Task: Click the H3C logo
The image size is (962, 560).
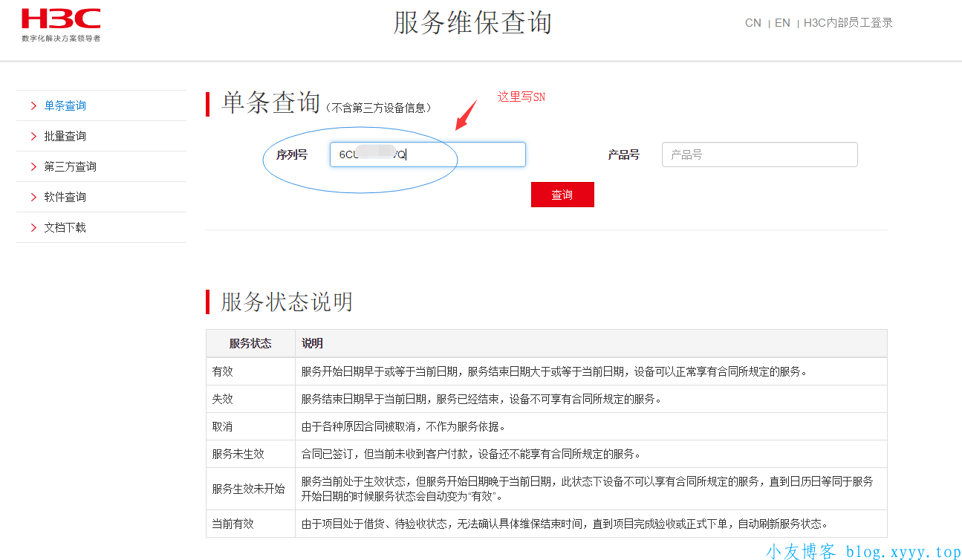Action: click(x=60, y=25)
